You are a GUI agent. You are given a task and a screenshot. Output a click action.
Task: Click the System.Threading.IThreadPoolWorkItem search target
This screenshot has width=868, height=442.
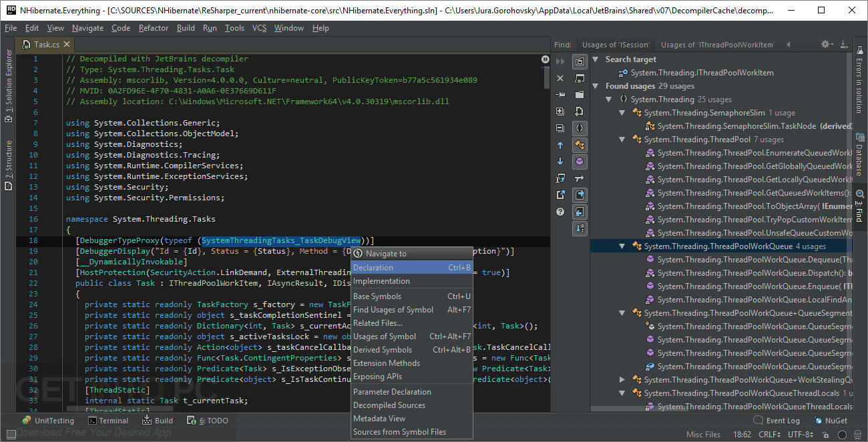702,73
